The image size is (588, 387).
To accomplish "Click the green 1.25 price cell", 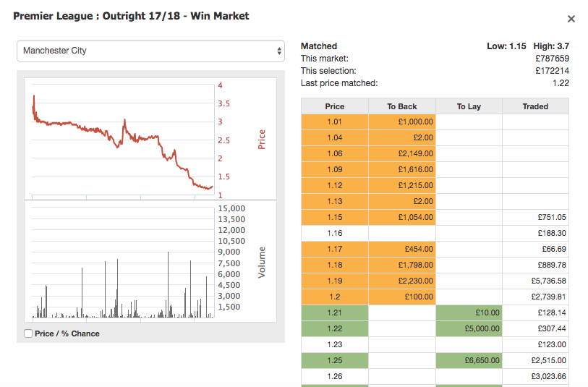I will point(334,361).
